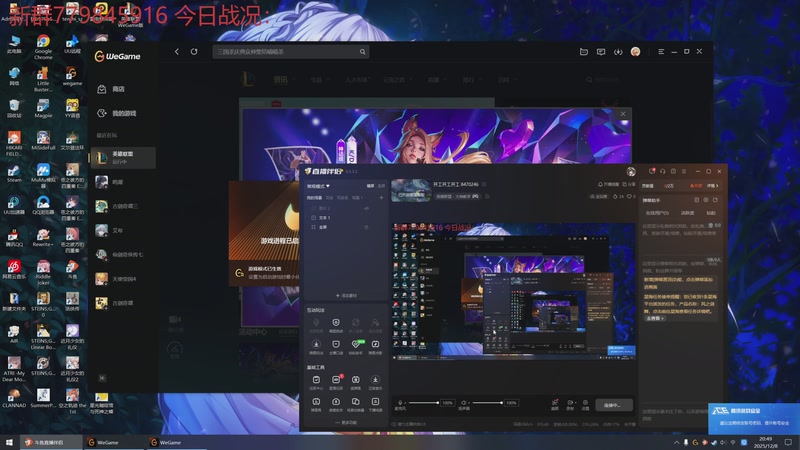800x450 pixels.
Task: Open the interactive tool with NEW badge
Action: (x=356, y=347)
